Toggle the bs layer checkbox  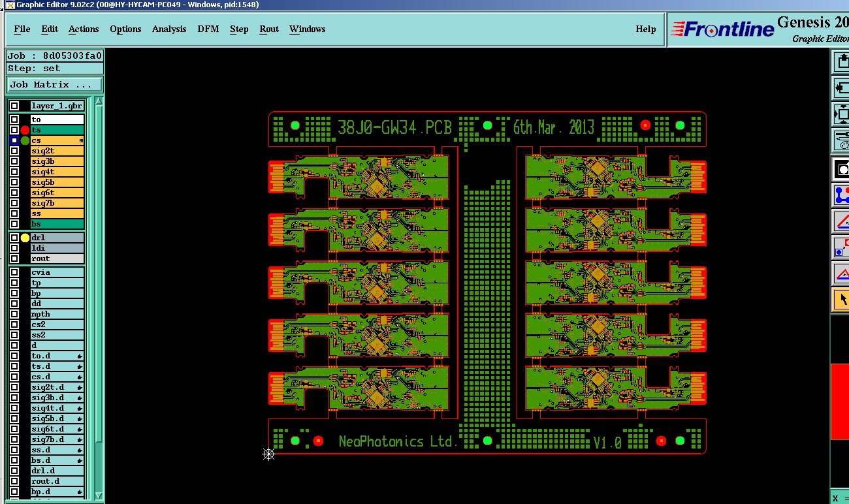pyautogui.click(x=14, y=224)
